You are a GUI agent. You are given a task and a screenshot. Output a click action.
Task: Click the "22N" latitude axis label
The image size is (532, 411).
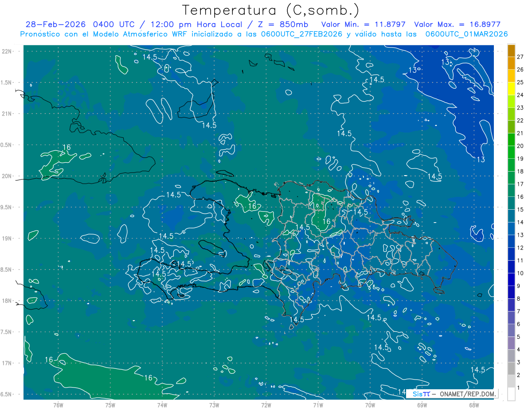click(7, 51)
